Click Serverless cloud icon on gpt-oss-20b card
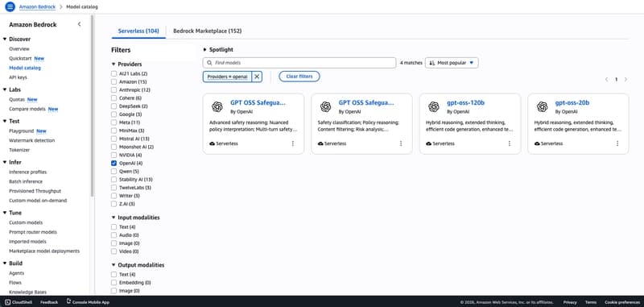The height and width of the screenshot is (307, 644). click(x=537, y=144)
